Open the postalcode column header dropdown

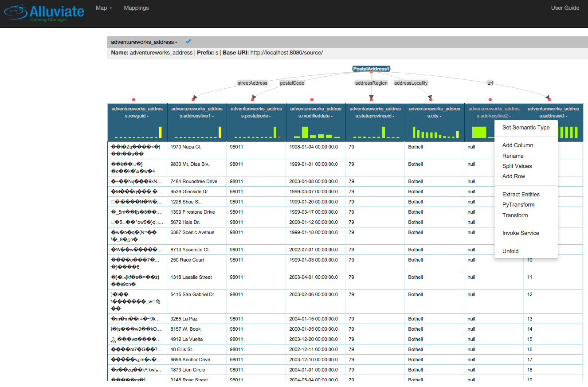point(256,116)
